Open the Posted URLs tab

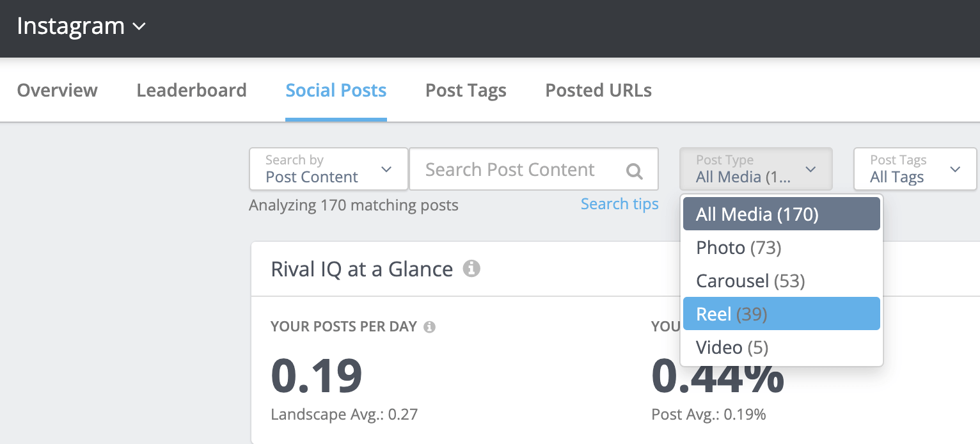tap(598, 90)
